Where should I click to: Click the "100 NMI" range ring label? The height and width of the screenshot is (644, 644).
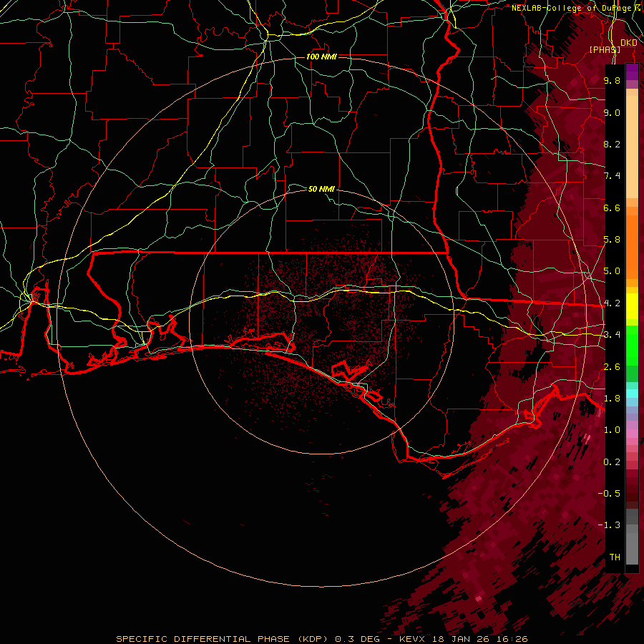coord(321,57)
